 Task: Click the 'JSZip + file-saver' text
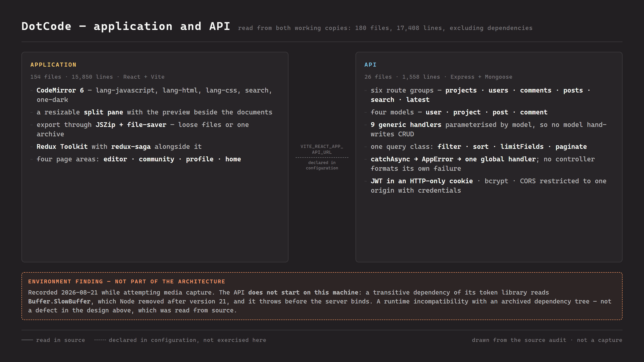[x=131, y=125]
